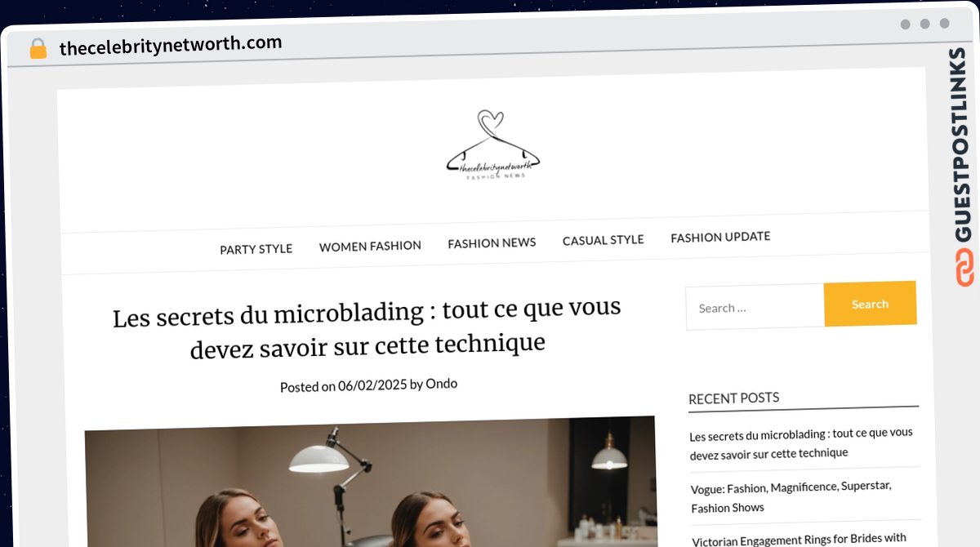The height and width of the screenshot is (547, 980).
Task: Click the post date 06/02/2025
Action: pos(372,385)
